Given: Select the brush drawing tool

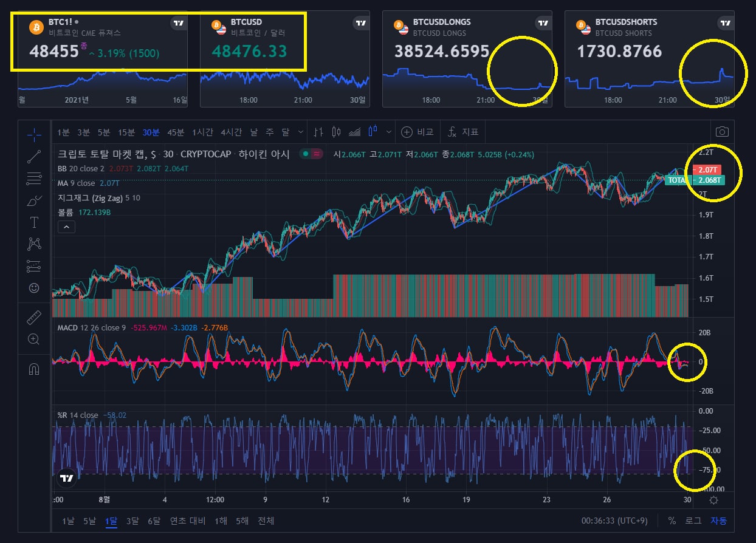Looking at the screenshot, I should [x=34, y=200].
